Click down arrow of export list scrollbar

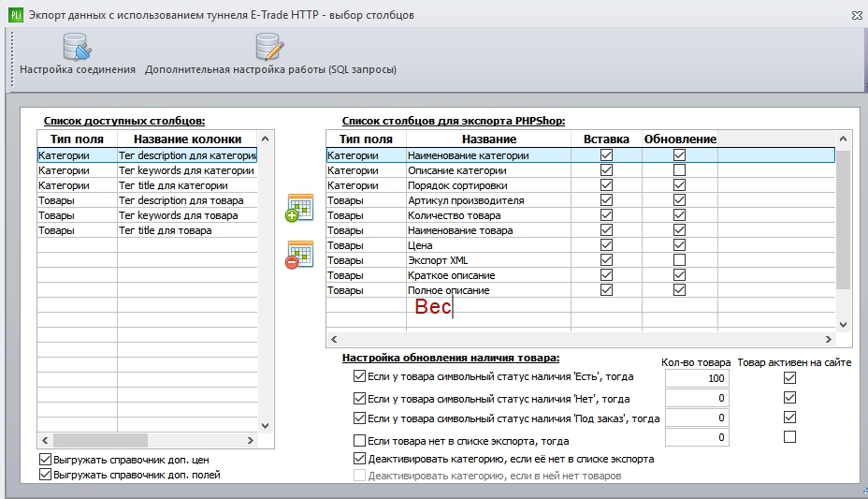[843, 325]
